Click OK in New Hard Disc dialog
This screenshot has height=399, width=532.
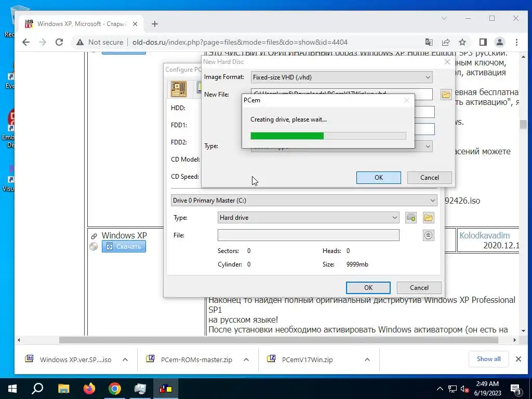point(379,178)
